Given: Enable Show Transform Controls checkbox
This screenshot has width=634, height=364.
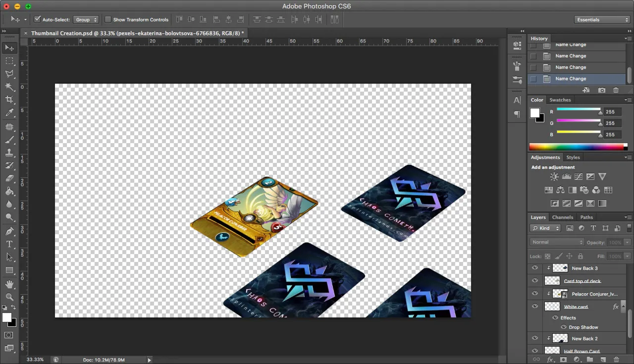Looking at the screenshot, I should (x=108, y=19).
